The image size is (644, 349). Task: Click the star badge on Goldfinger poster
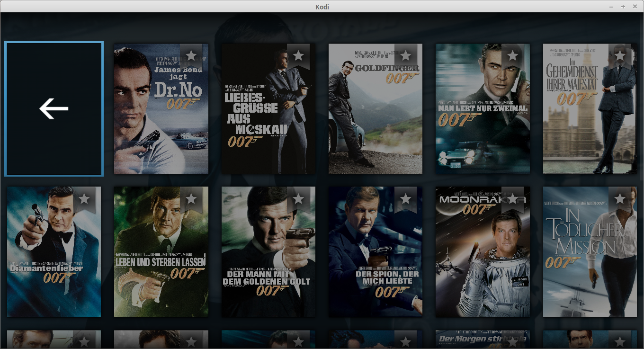(x=405, y=56)
